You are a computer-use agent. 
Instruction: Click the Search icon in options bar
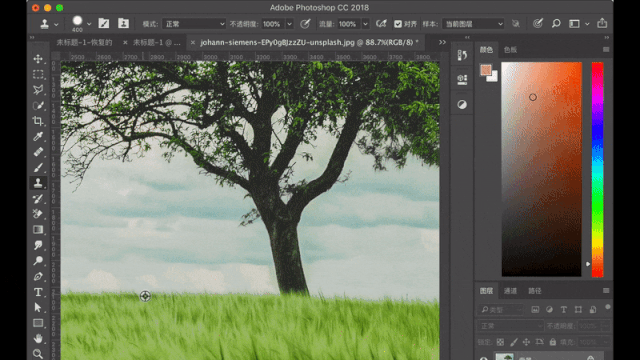(556, 24)
